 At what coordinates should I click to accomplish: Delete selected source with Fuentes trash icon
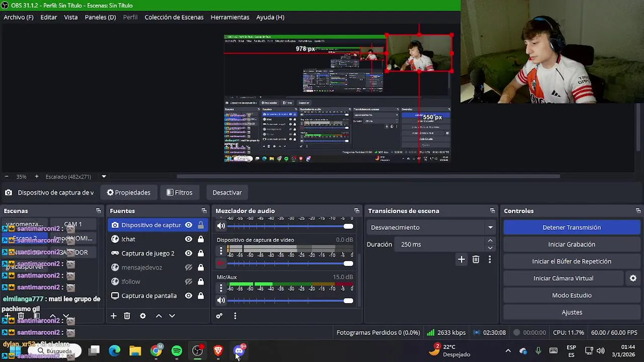(x=127, y=316)
